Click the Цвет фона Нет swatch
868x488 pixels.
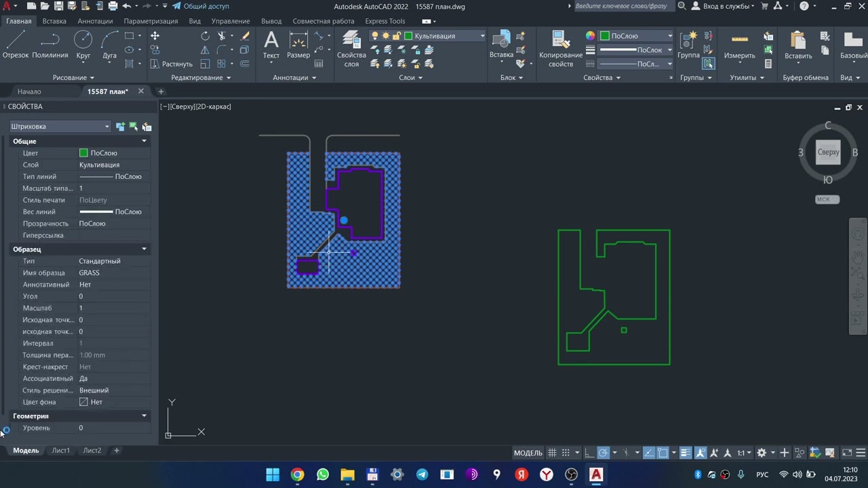pyautogui.click(x=83, y=402)
